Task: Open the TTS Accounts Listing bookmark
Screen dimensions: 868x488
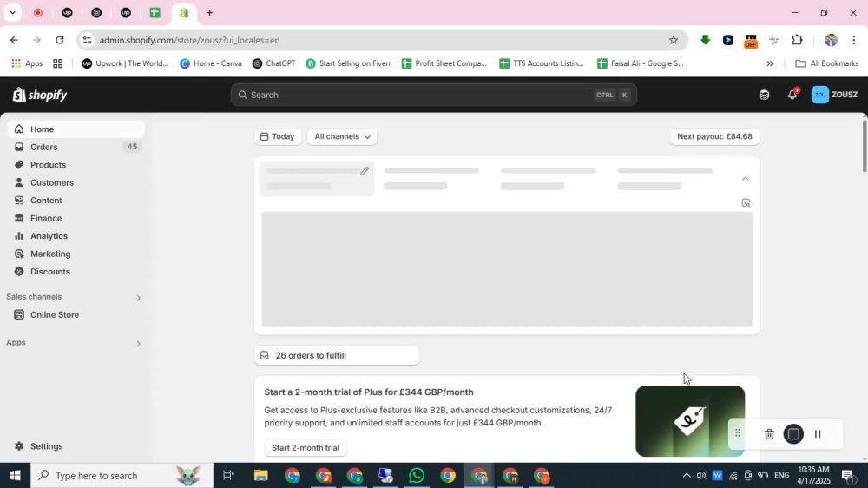Action: click(x=542, y=63)
